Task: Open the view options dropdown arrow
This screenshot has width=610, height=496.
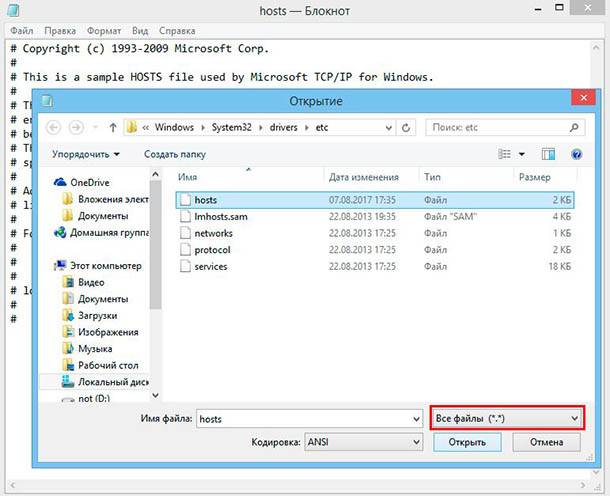Action: coord(522,154)
